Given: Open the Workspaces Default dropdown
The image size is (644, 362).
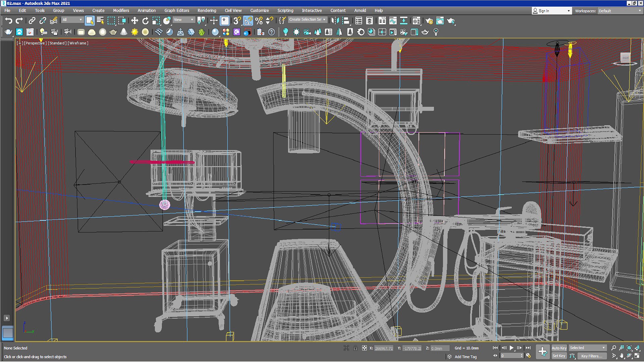Looking at the screenshot, I should [620, 11].
